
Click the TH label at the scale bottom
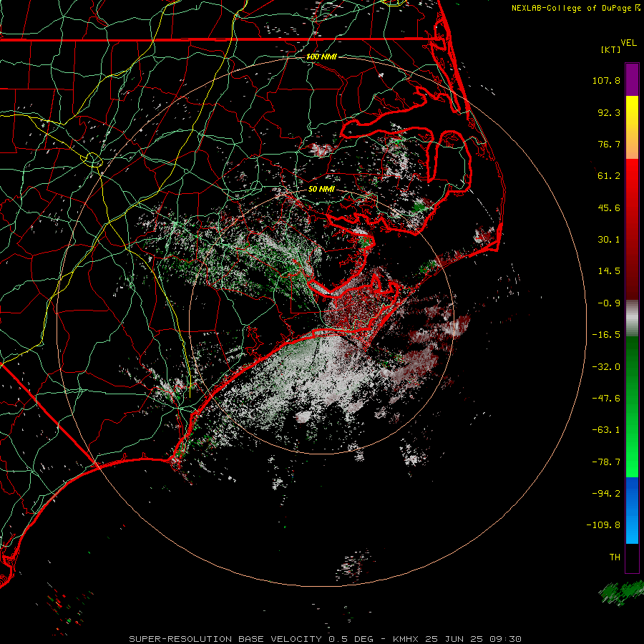click(615, 557)
